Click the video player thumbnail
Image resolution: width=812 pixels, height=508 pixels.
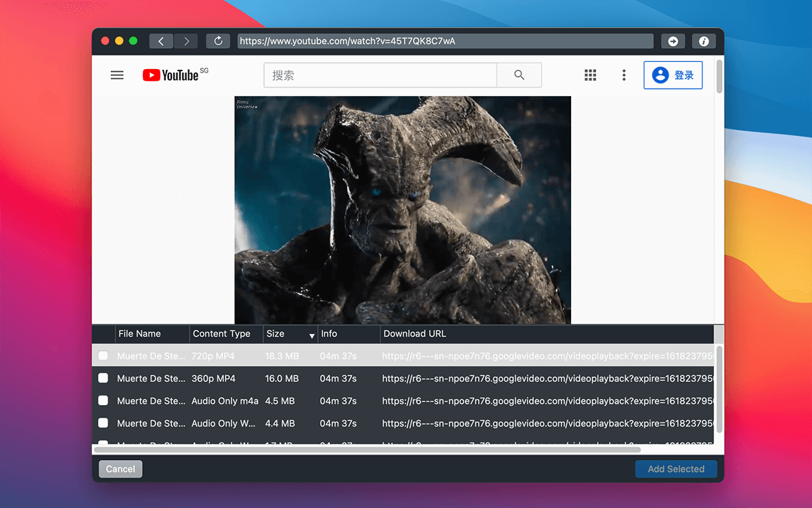[x=403, y=210]
